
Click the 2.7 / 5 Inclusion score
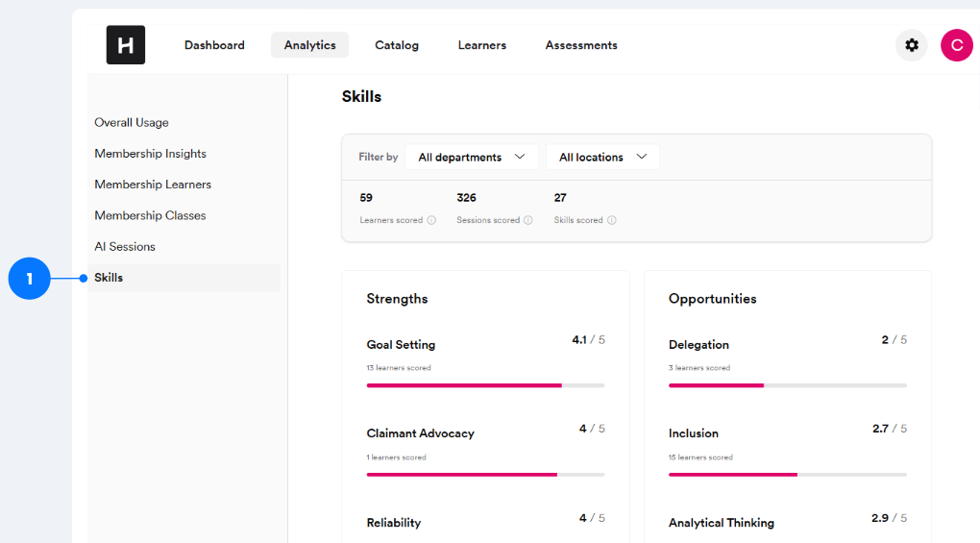coord(890,429)
